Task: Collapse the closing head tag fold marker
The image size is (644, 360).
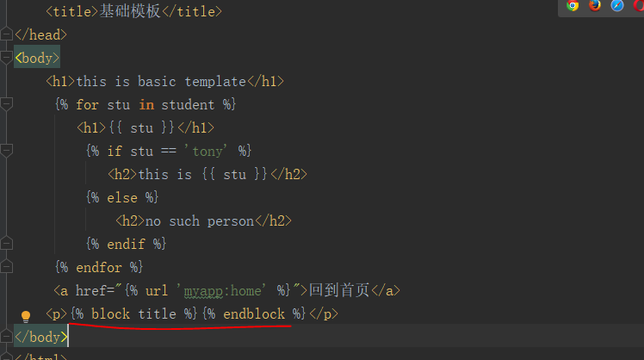Action: coord(7,34)
